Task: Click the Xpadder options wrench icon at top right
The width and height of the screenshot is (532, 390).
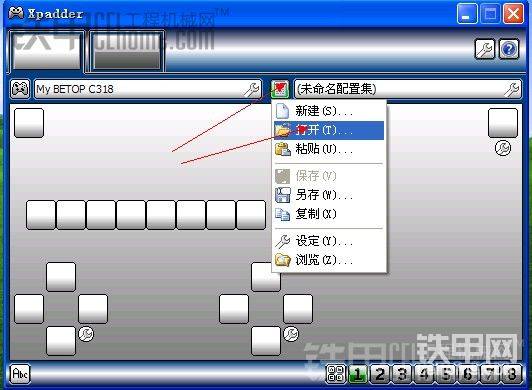Action: click(484, 49)
